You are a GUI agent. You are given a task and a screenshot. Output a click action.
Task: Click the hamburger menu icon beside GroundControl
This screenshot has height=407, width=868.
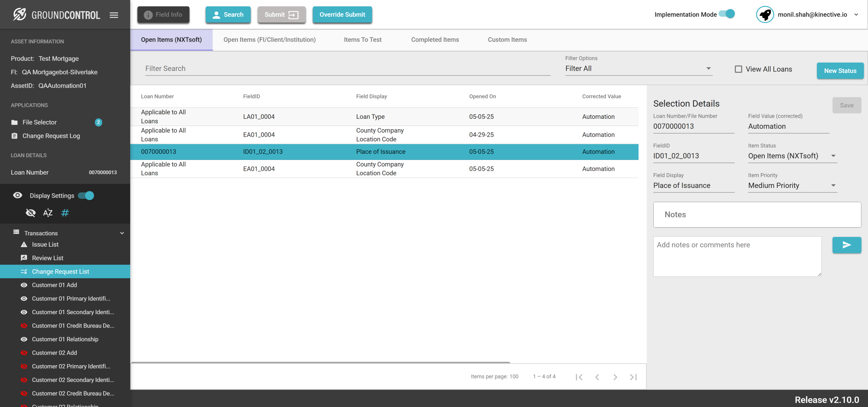[114, 15]
